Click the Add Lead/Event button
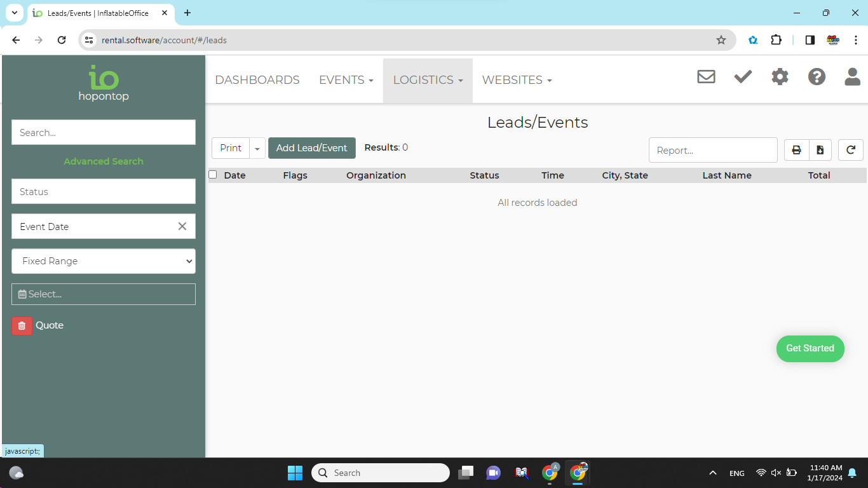The height and width of the screenshot is (488, 868). pyautogui.click(x=311, y=148)
